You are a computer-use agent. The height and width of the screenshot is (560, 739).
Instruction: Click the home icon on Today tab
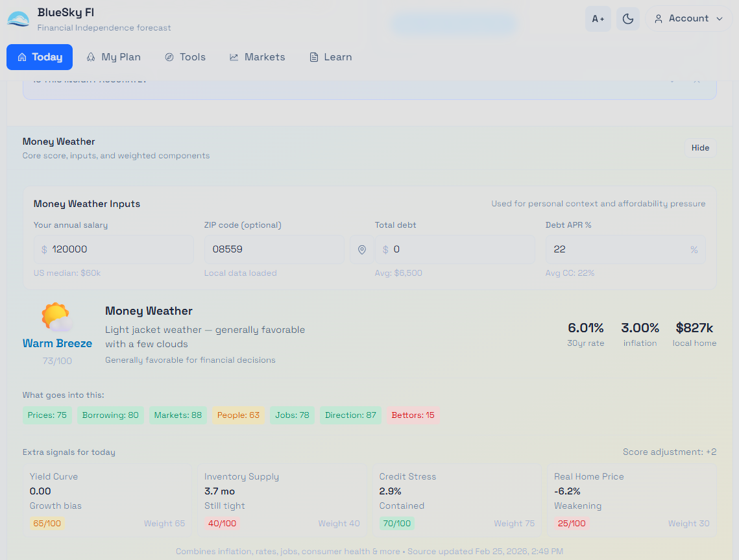(21, 57)
